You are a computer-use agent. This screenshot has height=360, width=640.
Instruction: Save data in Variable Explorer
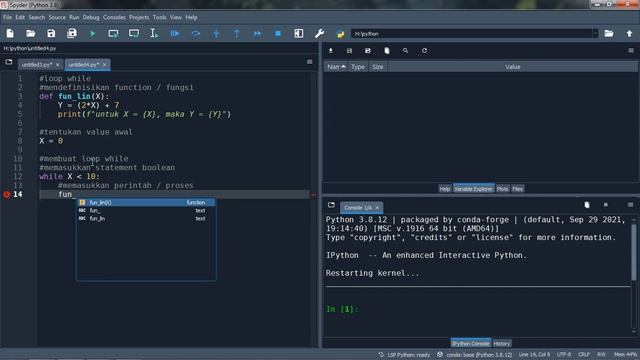coord(349,51)
